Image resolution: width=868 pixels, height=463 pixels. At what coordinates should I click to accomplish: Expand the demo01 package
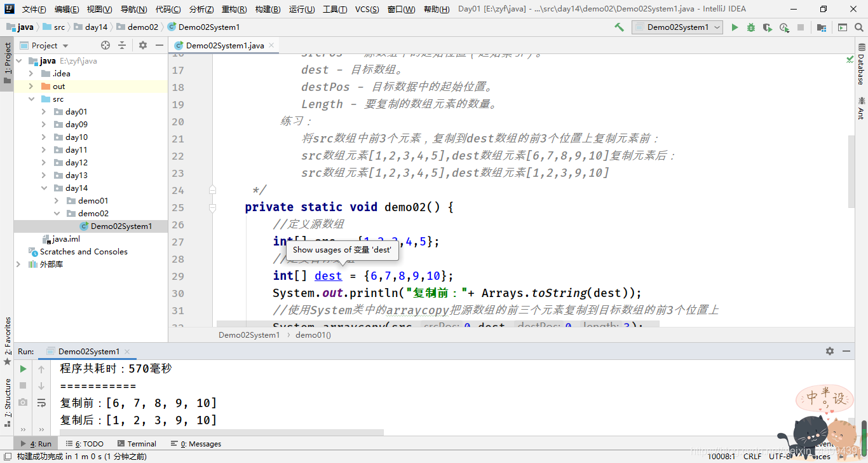point(57,201)
